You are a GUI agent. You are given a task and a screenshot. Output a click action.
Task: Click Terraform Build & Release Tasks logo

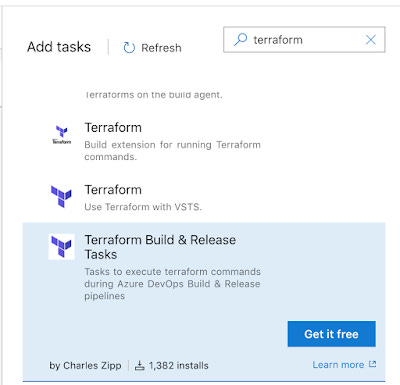[61, 247]
